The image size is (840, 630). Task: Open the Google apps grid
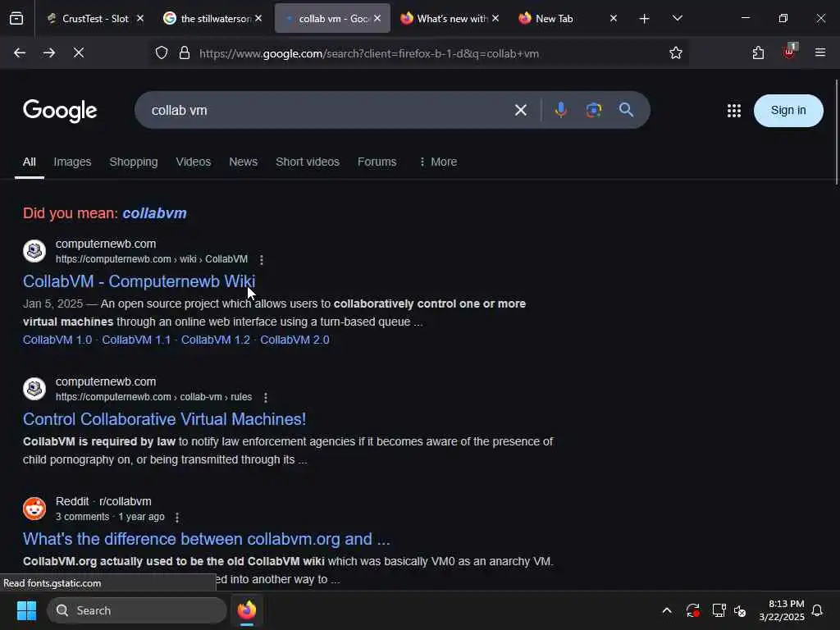point(734,111)
